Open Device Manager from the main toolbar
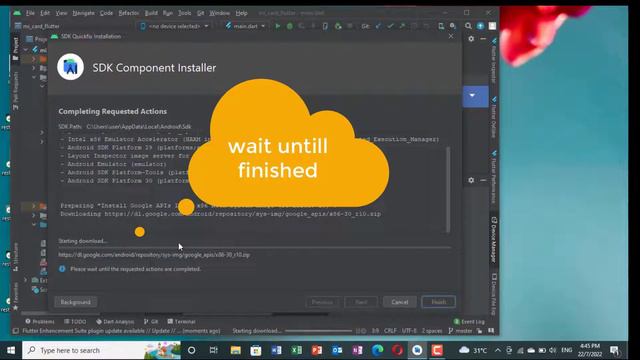Viewport: 640px width, 360px height. (441, 26)
